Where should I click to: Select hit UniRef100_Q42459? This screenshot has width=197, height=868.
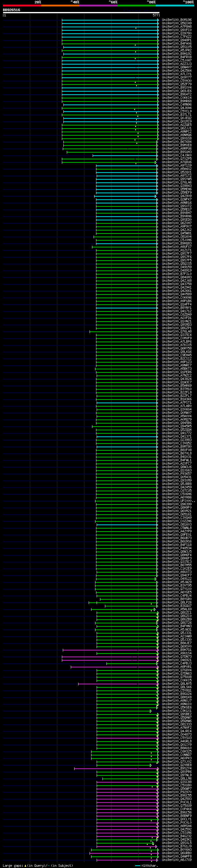177,487
